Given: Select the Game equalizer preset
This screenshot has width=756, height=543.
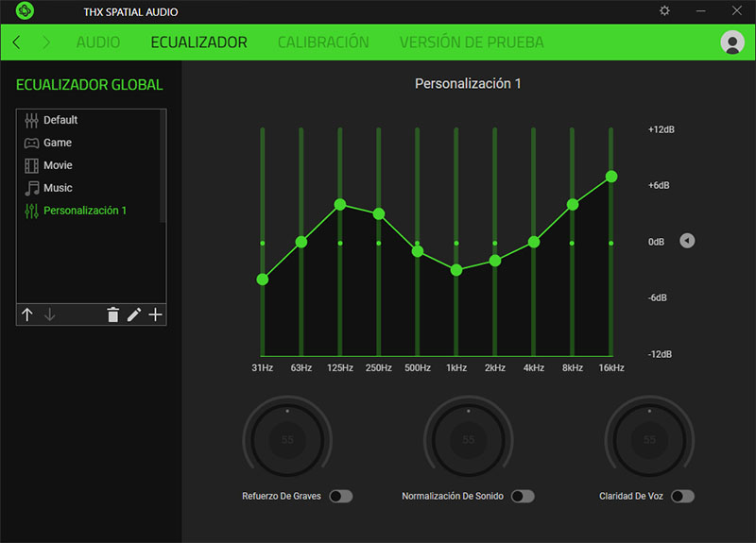Looking at the screenshot, I should click(x=58, y=143).
